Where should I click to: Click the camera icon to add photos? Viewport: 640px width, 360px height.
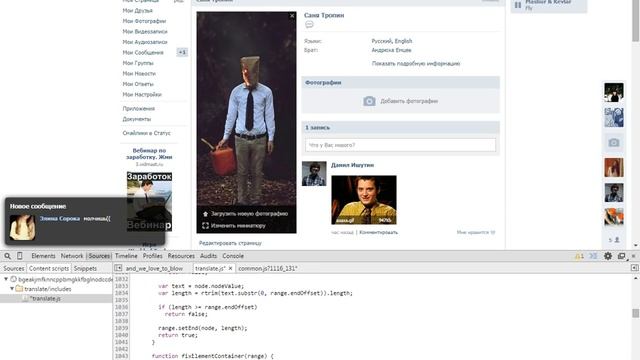[x=369, y=101]
